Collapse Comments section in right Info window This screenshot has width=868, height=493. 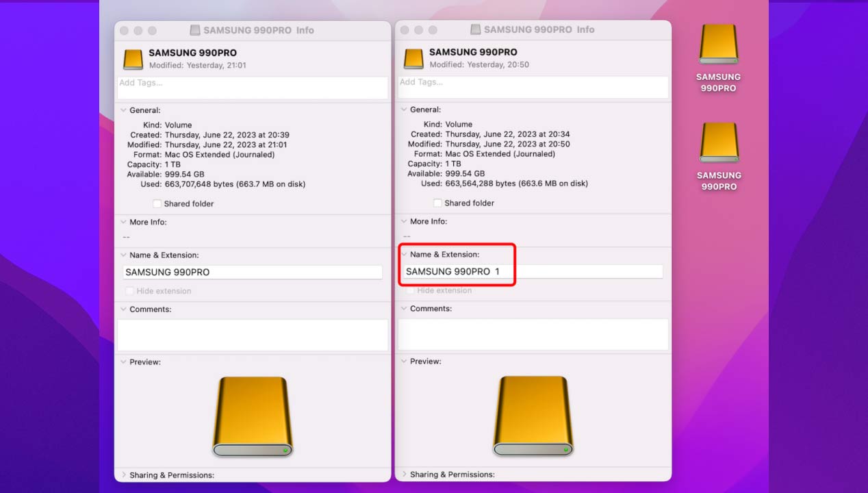(404, 309)
